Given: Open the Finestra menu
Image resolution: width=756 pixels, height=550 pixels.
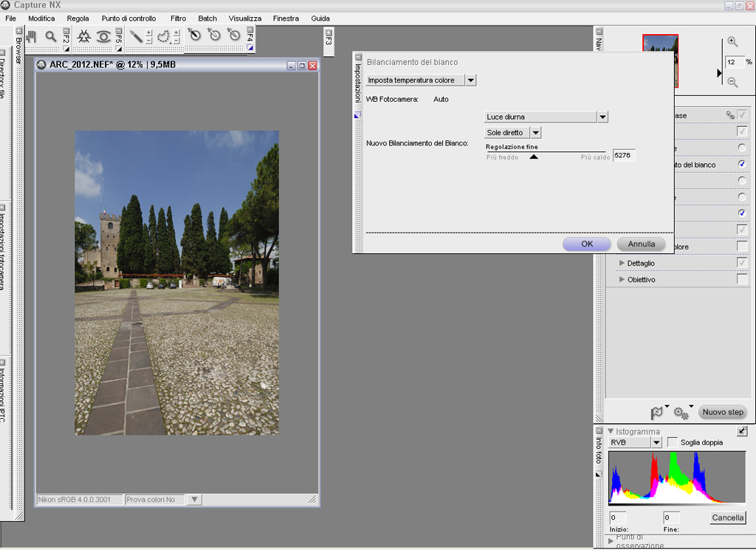Looking at the screenshot, I should 286,18.
